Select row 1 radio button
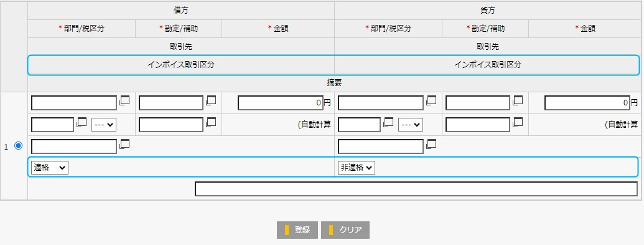The height and width of the screenshot is (245, 644). (18, 146)
